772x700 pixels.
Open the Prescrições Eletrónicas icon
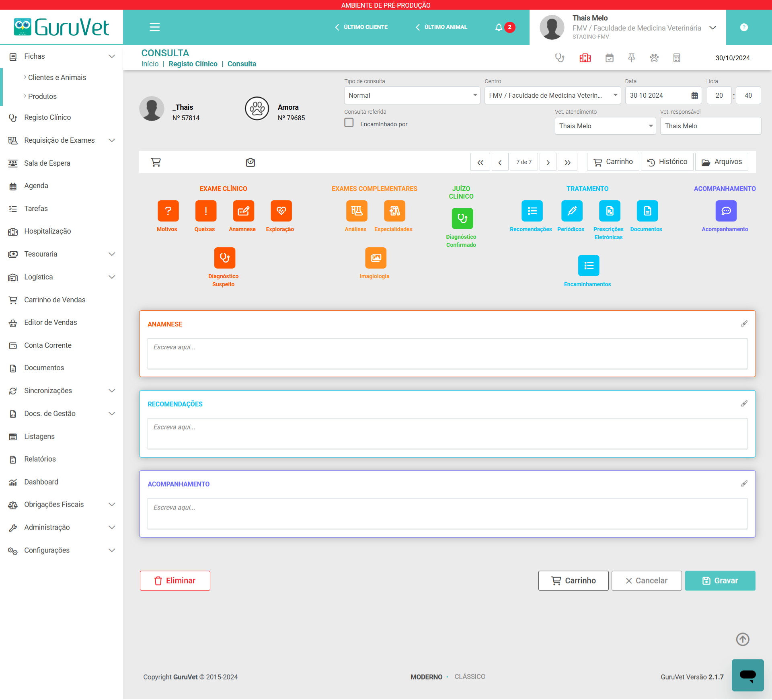609,211
